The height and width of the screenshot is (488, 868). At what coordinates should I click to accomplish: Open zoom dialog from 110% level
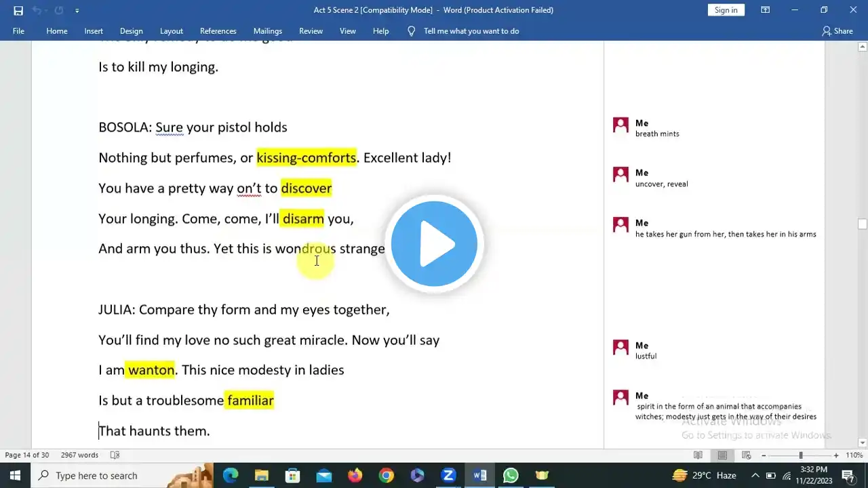[854, 455]
